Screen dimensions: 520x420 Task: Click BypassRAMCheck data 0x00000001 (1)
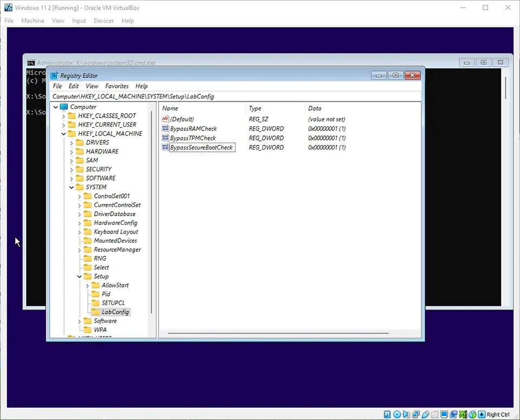[327, 129]
